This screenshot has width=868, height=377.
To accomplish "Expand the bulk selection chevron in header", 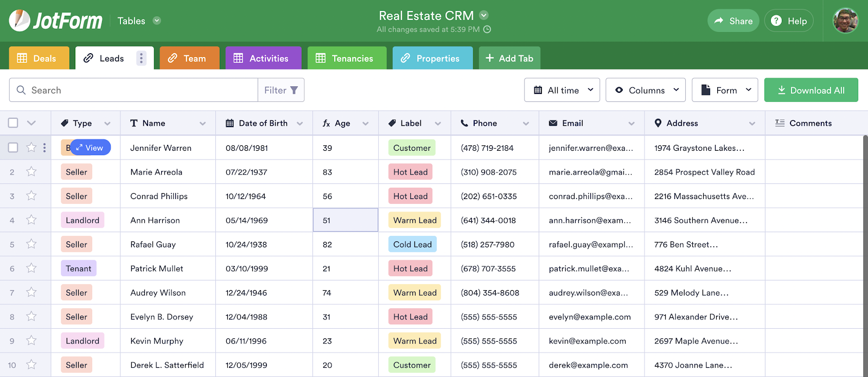I will click(x=31, y=123).
